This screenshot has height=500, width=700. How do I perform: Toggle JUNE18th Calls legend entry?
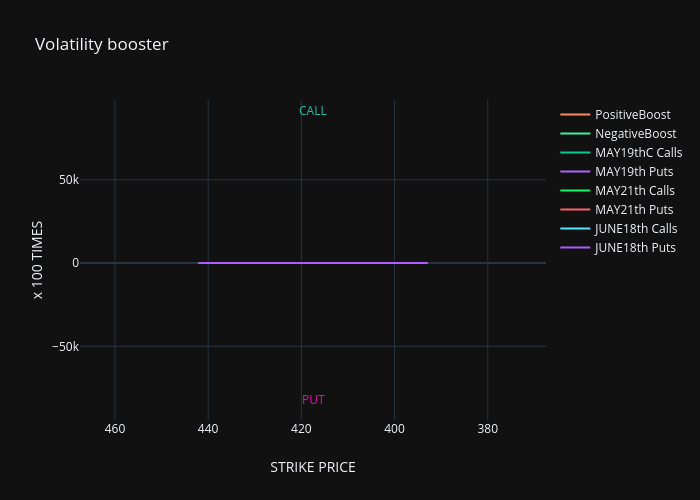[636, 229]
